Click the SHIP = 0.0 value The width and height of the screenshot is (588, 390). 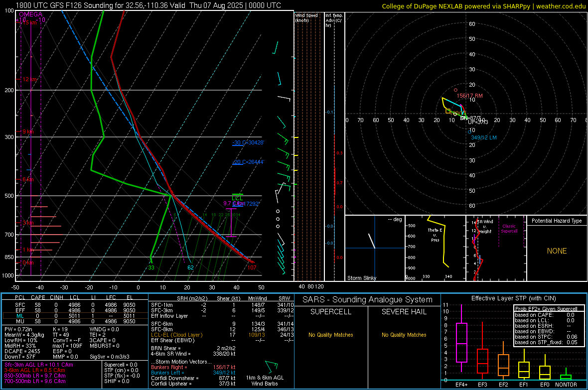(x=117, y=381)
